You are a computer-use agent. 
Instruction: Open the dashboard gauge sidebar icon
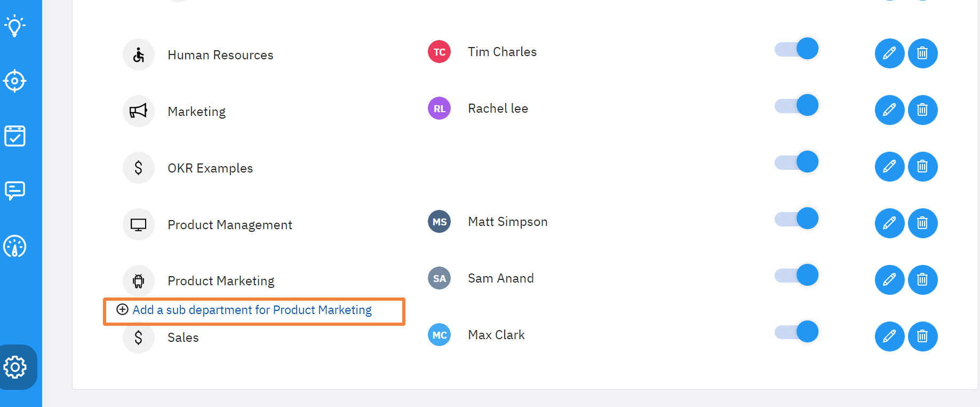(14, 247)
